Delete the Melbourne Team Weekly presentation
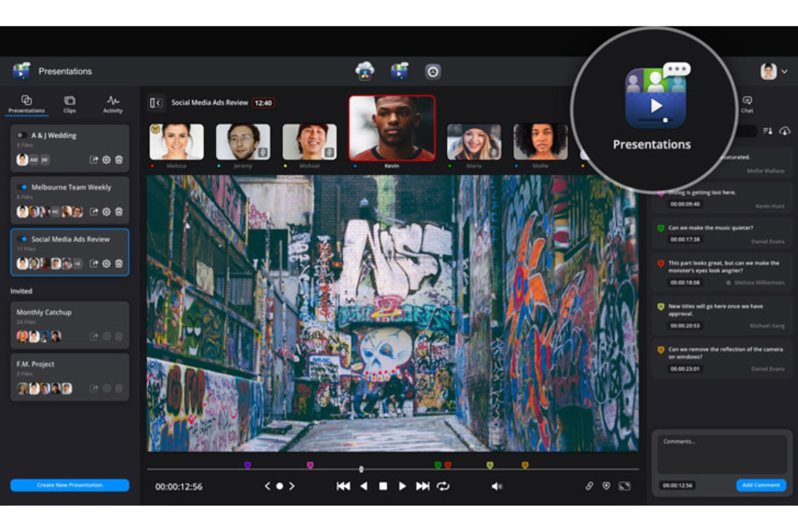This screenshot has width=798, height=532. pos(119,212)
